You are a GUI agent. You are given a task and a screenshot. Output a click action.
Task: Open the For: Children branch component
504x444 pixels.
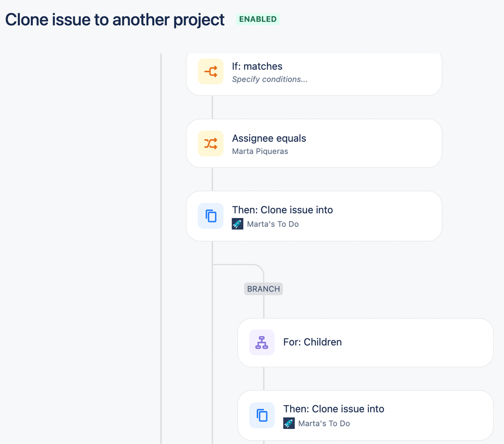click(365, 343)
